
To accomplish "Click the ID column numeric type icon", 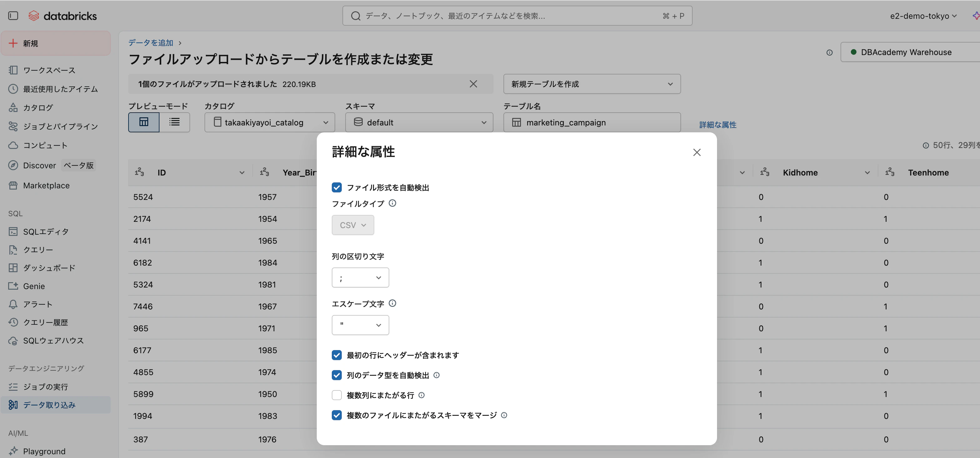I will pyautogui.click(x=139, y=172).
